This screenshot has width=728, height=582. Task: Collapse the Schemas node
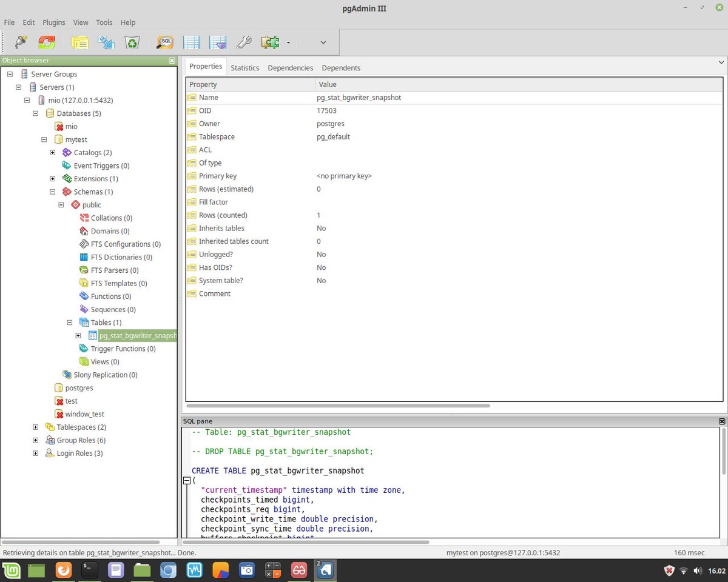pos(52,191)
